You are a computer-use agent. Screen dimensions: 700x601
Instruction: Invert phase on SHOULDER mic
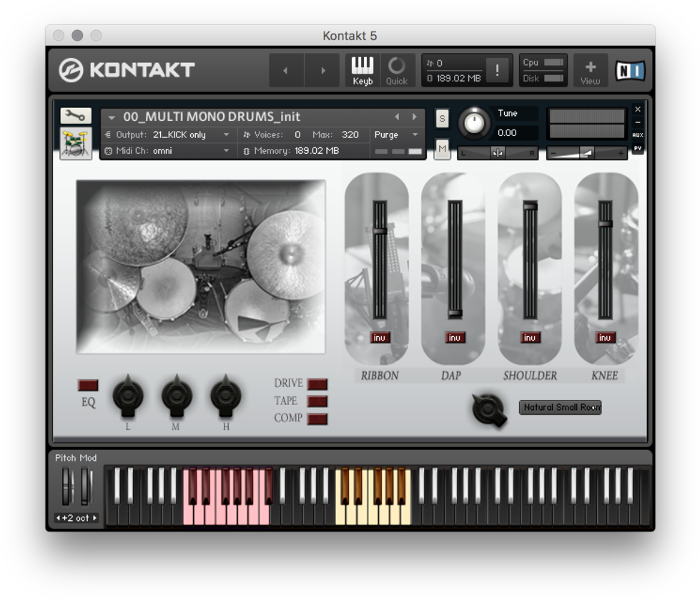pos(530,338)
